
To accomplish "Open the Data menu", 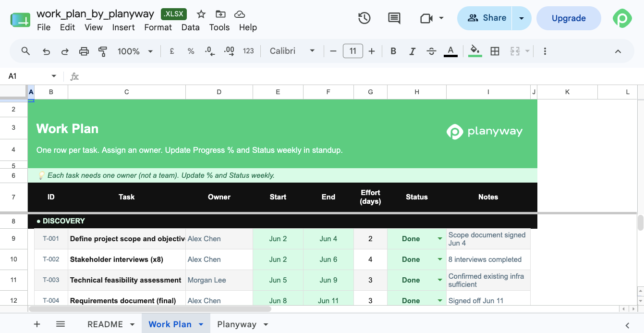I will coord(191,27).
